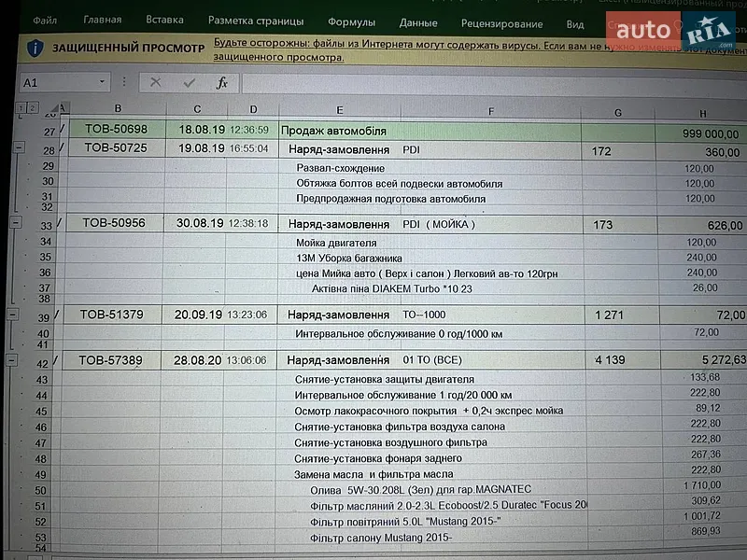Open the Формулы ribbon tab
Screen dimensions: 747x560
click(x=351, y=22)
